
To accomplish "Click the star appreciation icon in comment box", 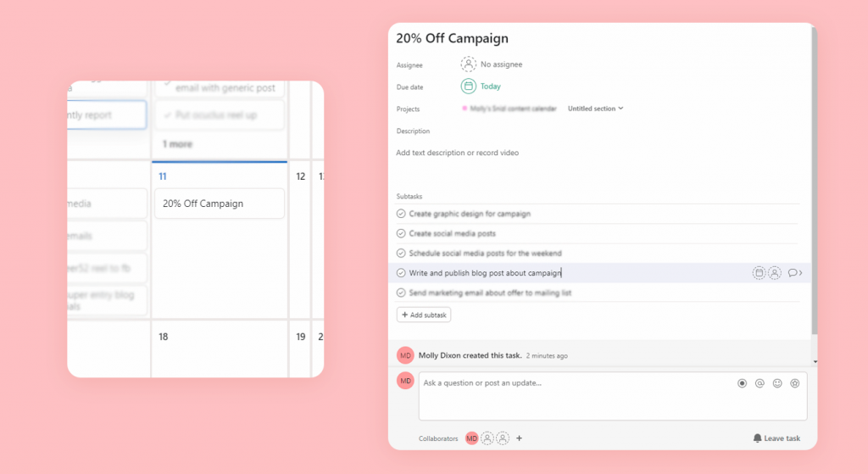I will tap(795, 383).
